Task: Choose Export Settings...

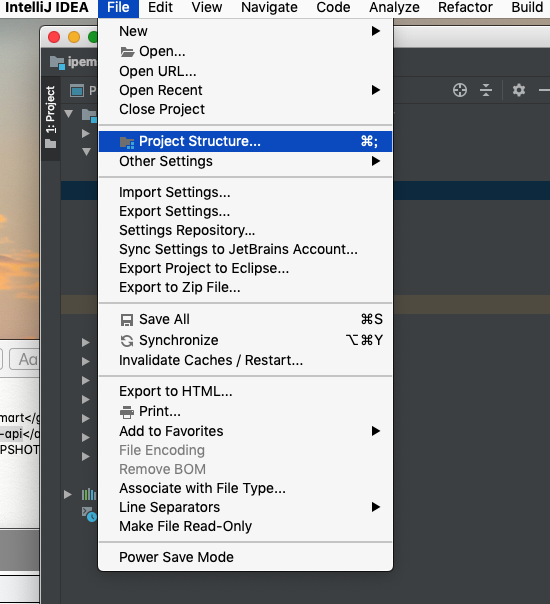Action: pyautogui.click(x=245, y=211)
